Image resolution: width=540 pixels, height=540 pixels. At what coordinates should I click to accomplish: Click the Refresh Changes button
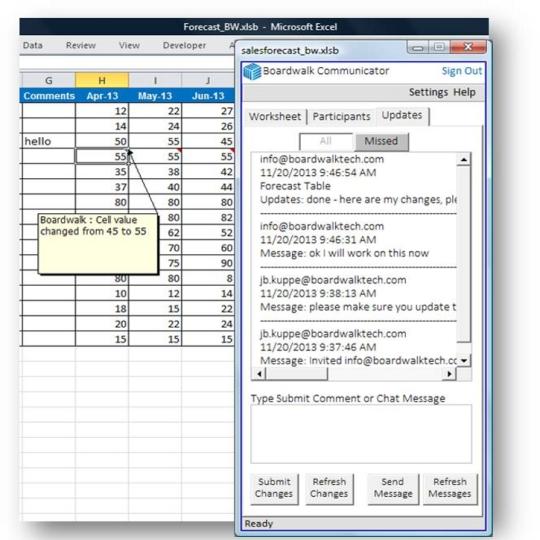click(329, 488)
